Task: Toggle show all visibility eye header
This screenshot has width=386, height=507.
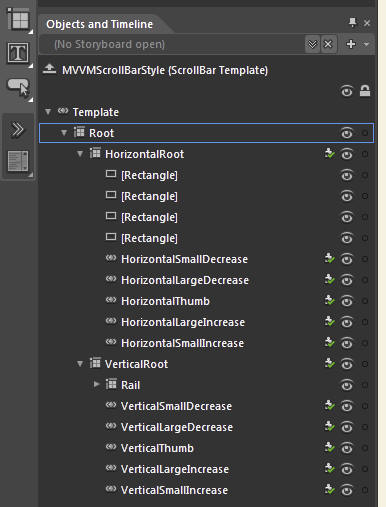Action: (347, 91)
